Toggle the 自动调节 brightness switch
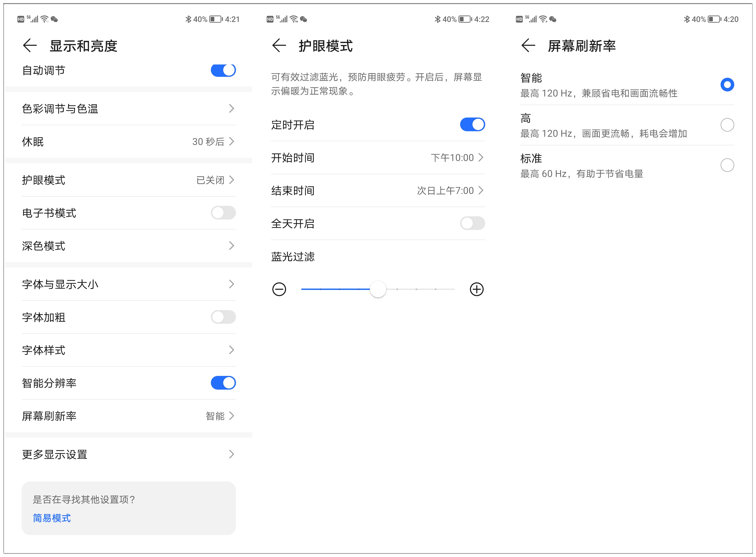Viewport: 756px width, 557px height. pos(223,70)
